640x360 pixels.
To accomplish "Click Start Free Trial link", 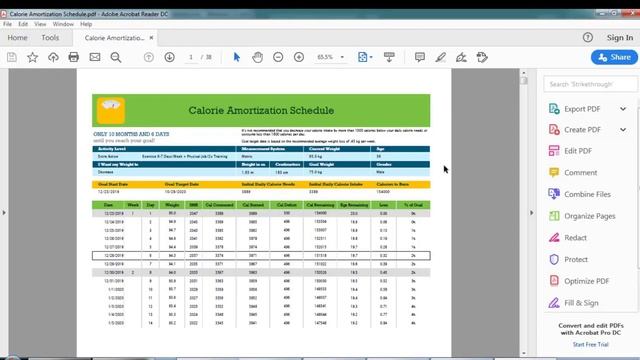I will [x=590, y=344].
